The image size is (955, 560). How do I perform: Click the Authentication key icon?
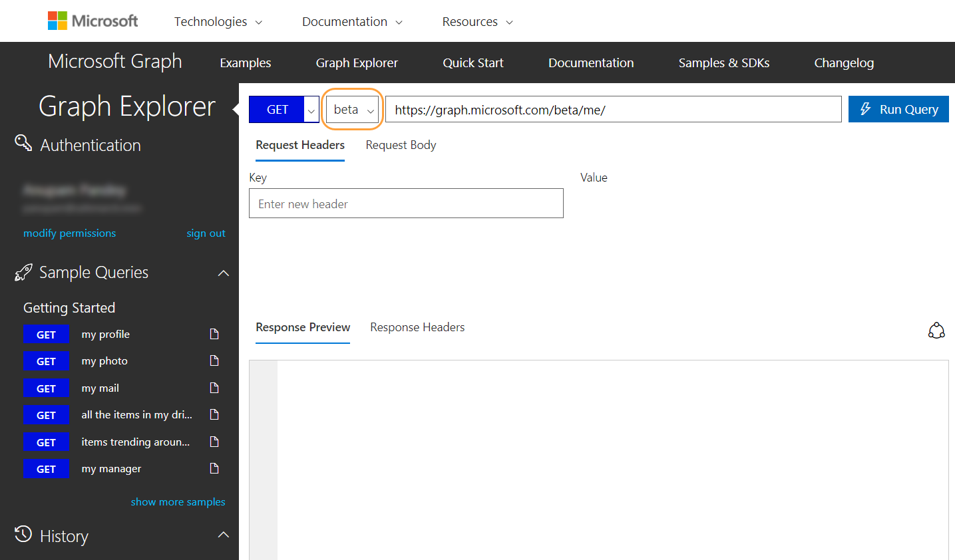pyautogui.click(x=23, y=143)
